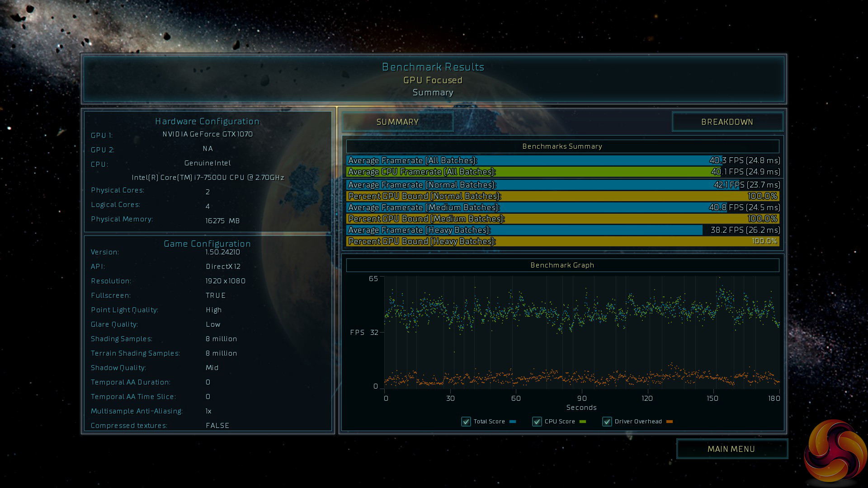Click the Game Configuration heading
Image resolution: width=868 pixels, height=488 pixels.
[207, 244]
